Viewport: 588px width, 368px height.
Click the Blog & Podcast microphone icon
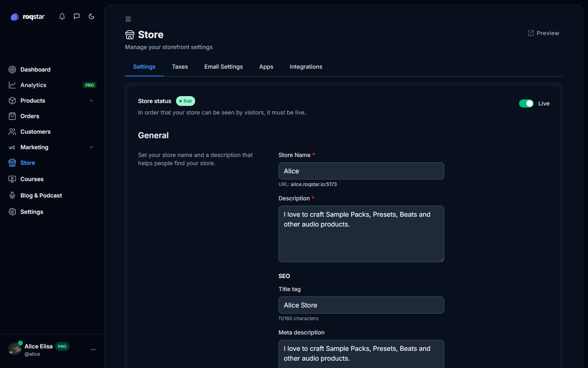click(12, 195)
